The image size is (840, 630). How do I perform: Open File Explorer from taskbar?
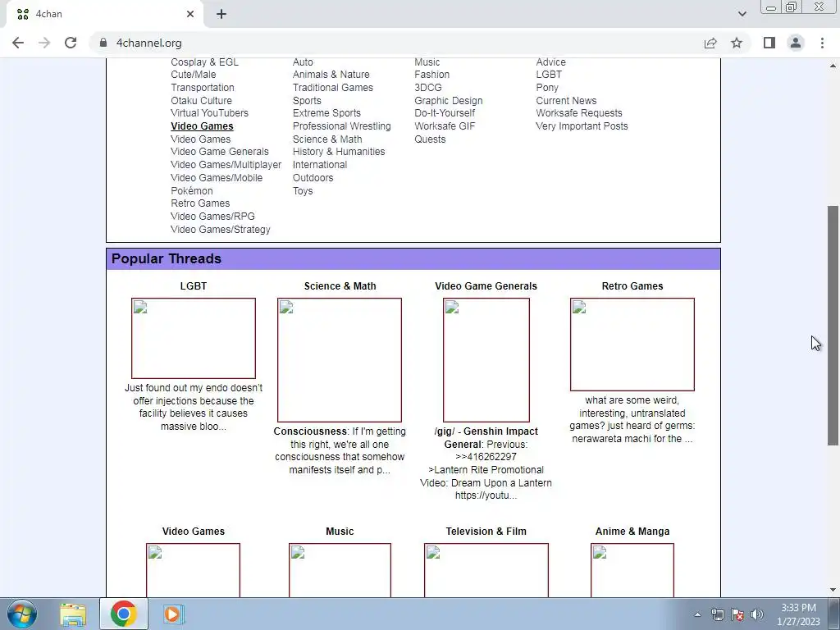73,614
